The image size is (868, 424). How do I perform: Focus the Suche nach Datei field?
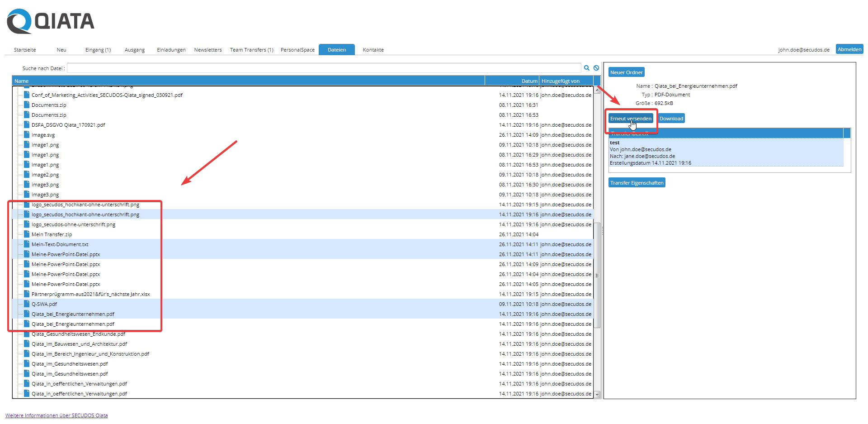324,68
